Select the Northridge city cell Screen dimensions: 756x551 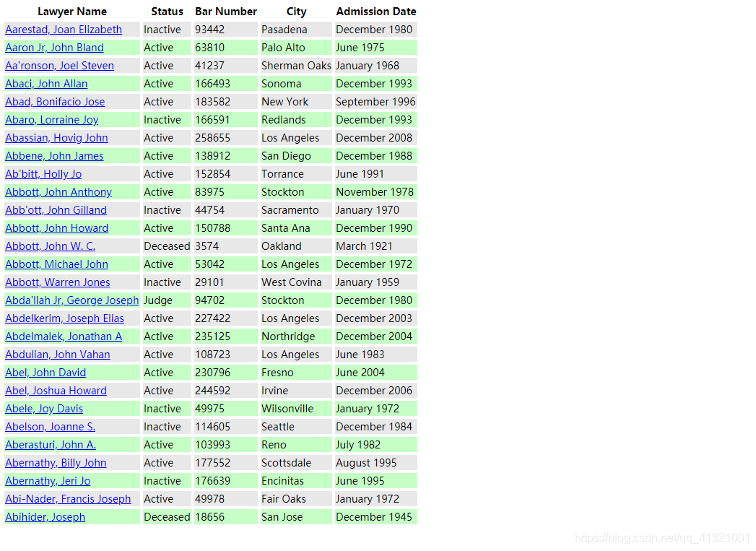click(296, 337)
